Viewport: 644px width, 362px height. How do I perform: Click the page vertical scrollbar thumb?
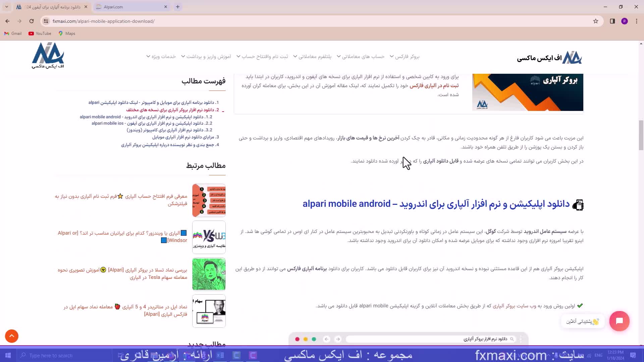tap(641, 135)
